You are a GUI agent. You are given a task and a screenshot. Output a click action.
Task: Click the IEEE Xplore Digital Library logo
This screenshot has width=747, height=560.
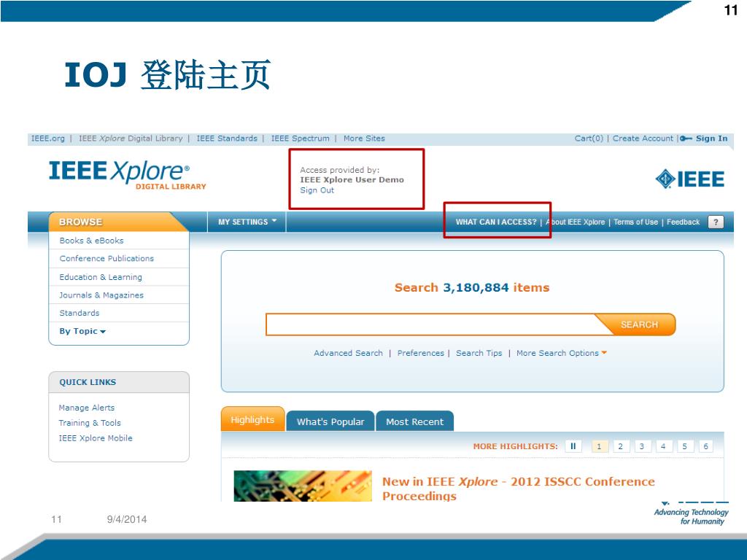(127, 175)
